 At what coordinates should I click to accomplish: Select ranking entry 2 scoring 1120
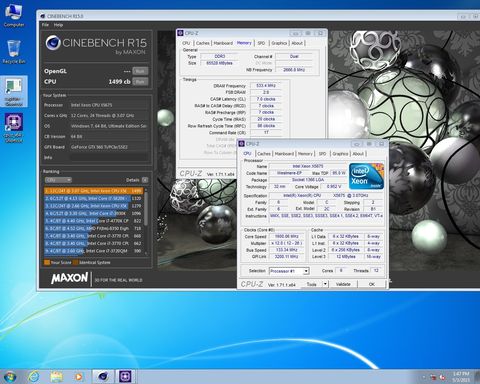[93, 198]
